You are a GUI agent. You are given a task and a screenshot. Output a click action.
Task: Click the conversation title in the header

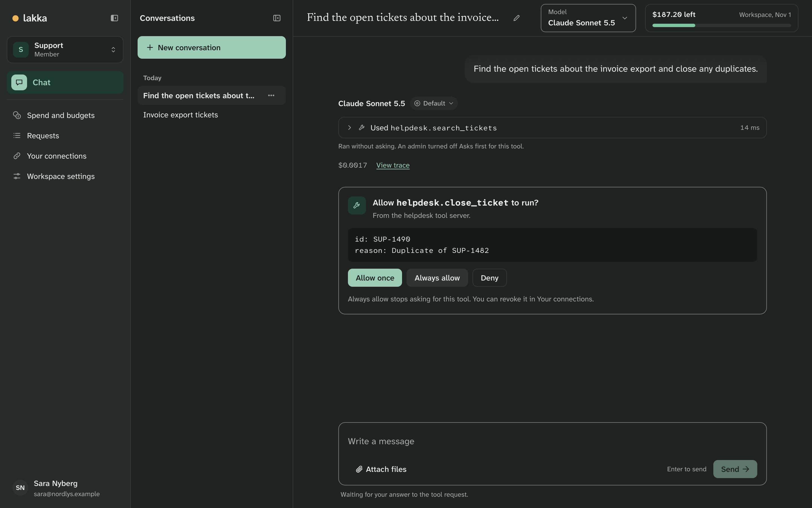tap(403, 17)
